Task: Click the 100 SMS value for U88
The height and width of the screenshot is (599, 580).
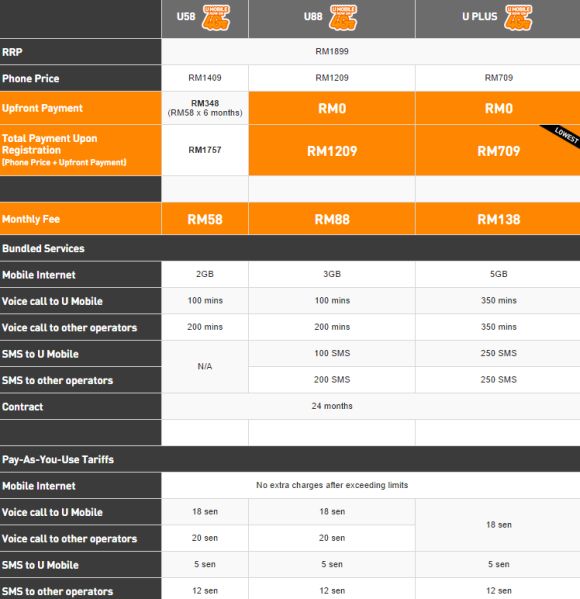Action: point(332,353)
